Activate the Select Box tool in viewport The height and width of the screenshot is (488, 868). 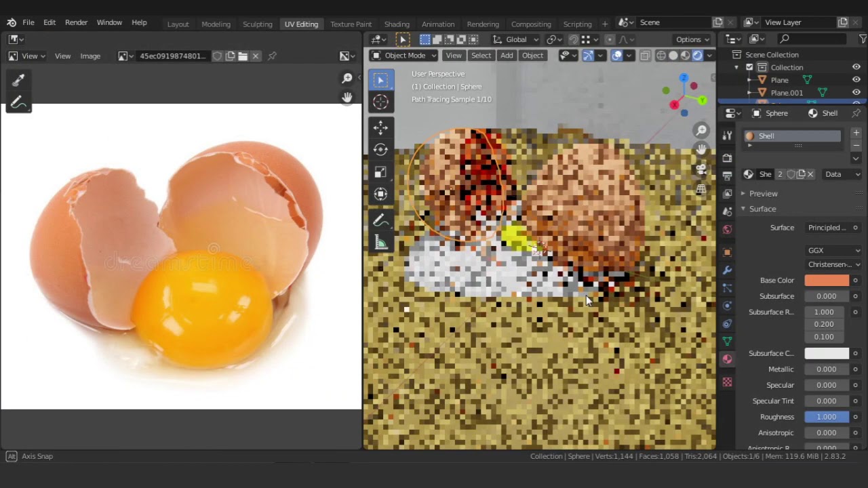pos(380,81)
